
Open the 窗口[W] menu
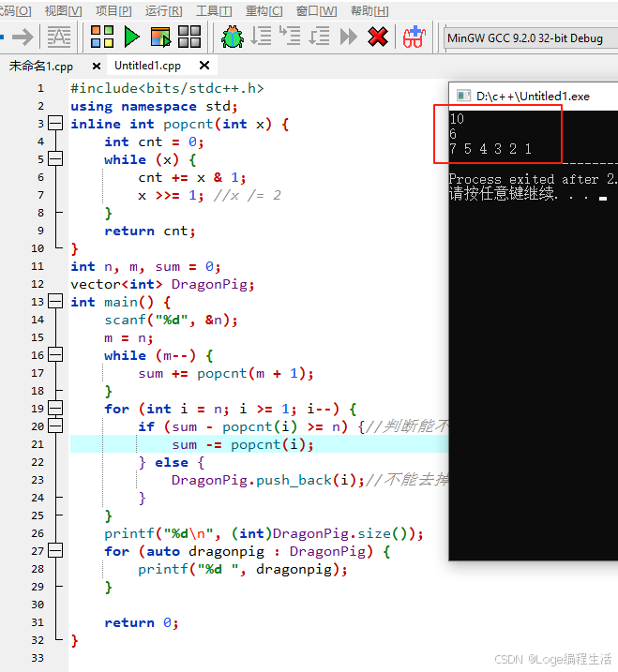[x=317, y=10]
